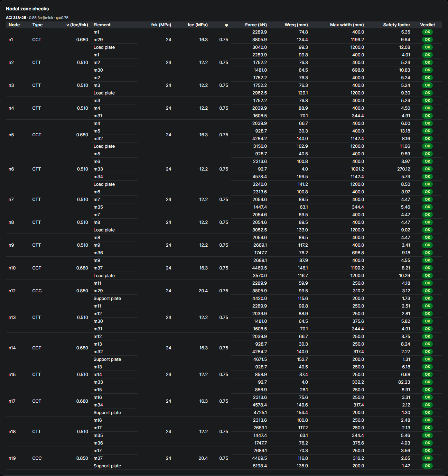Select the safety factor value "1.30"
448x476 pixels.
pyautogui.click(x=406, y=413)
